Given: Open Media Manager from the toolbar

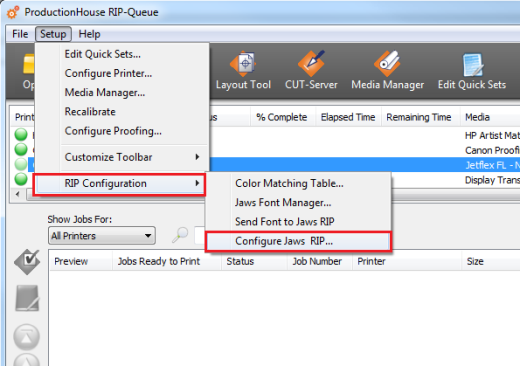Looking at the screenshot, I should pos(387,71).
